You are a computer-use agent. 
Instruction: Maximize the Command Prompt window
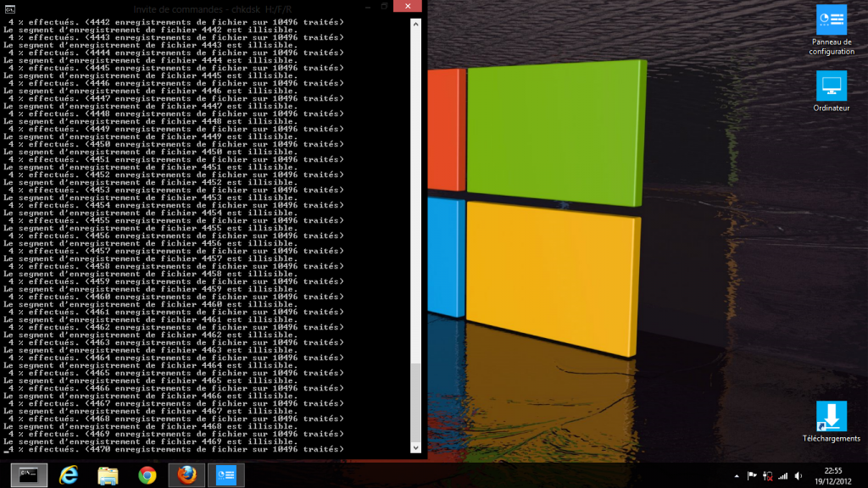pyautogui.click(x=384, y=6)
